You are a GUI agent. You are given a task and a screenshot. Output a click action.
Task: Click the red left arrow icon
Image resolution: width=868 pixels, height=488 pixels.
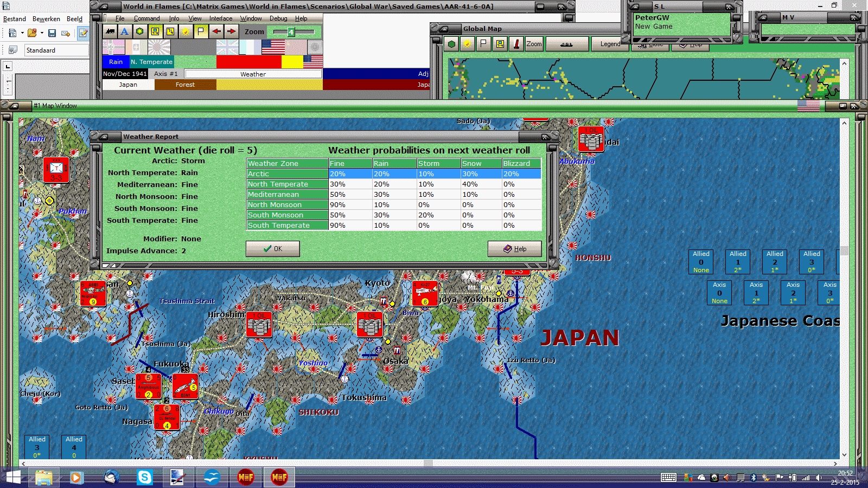pos(216,31)
